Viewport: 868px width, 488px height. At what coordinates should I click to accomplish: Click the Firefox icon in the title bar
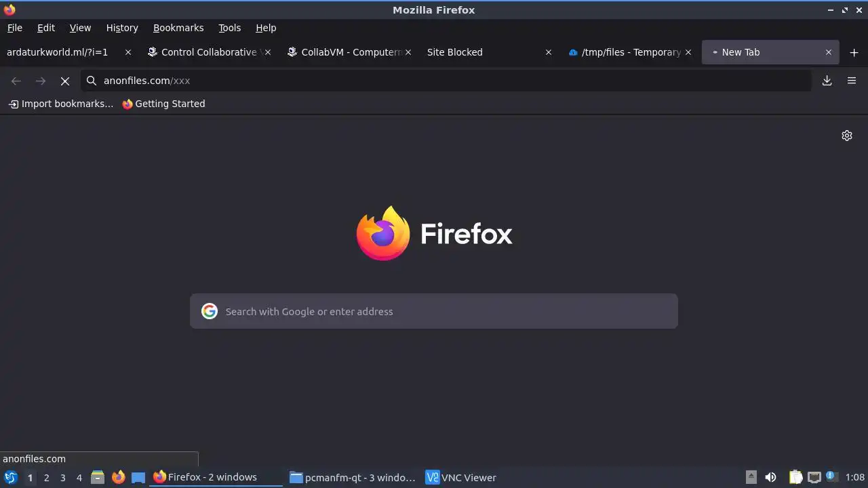9,9
